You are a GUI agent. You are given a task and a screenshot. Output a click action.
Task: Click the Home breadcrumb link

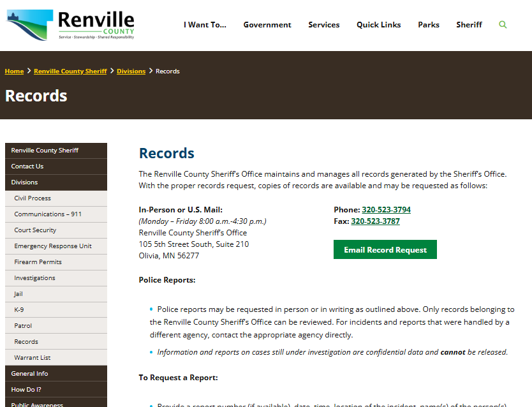[x=14, y=71]
